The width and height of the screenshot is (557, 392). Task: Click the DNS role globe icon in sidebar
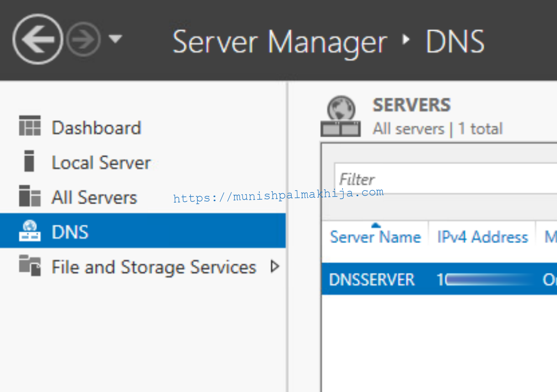coord(30,231)
